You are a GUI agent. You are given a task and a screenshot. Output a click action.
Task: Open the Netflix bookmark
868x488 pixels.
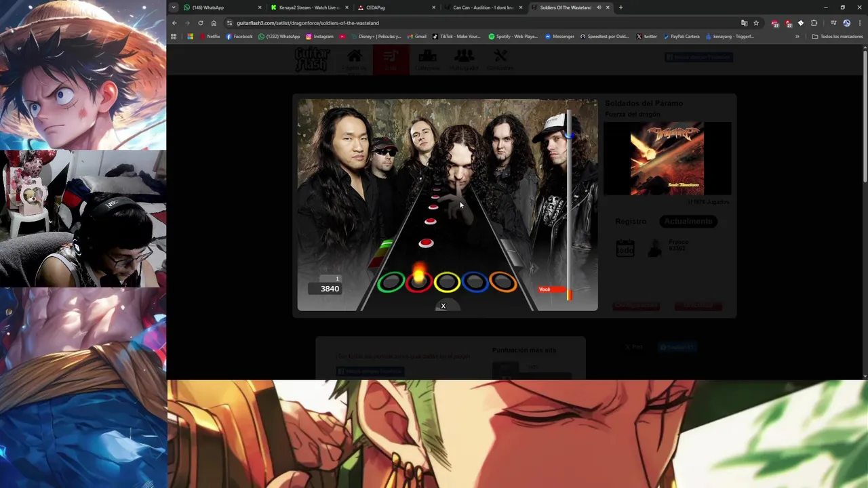pyautogui.click(x=210, y=37)
